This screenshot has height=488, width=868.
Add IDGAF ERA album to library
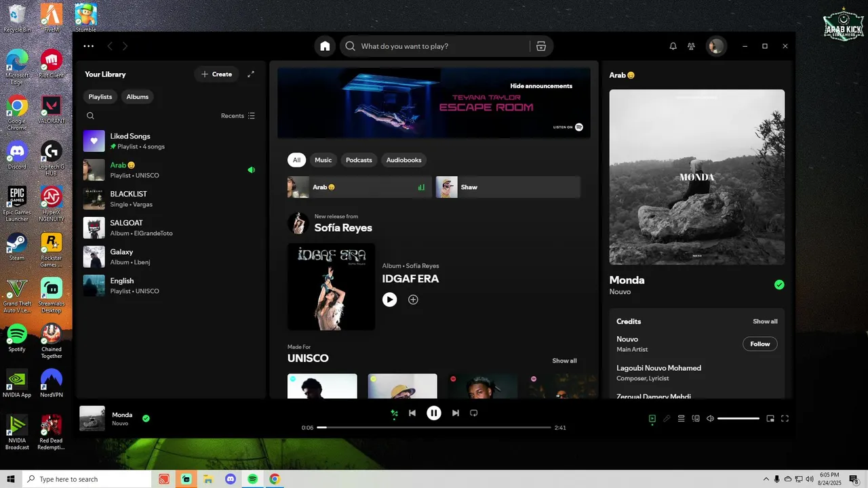pos(413,300)
